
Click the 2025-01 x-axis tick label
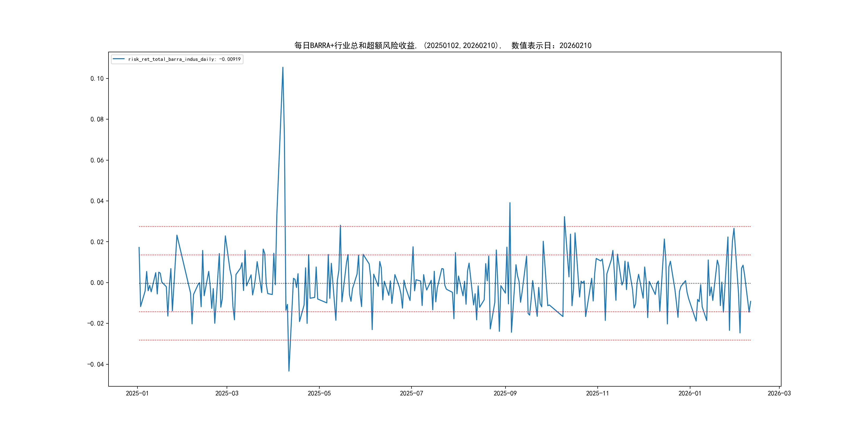pos(137,393)
